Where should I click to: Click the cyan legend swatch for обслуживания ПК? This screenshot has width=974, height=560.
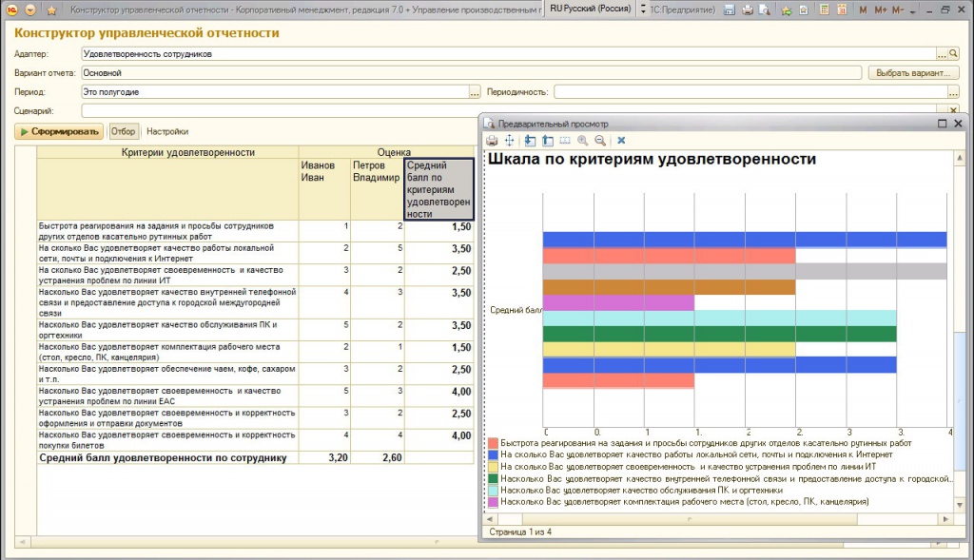[x=494, y=491]
